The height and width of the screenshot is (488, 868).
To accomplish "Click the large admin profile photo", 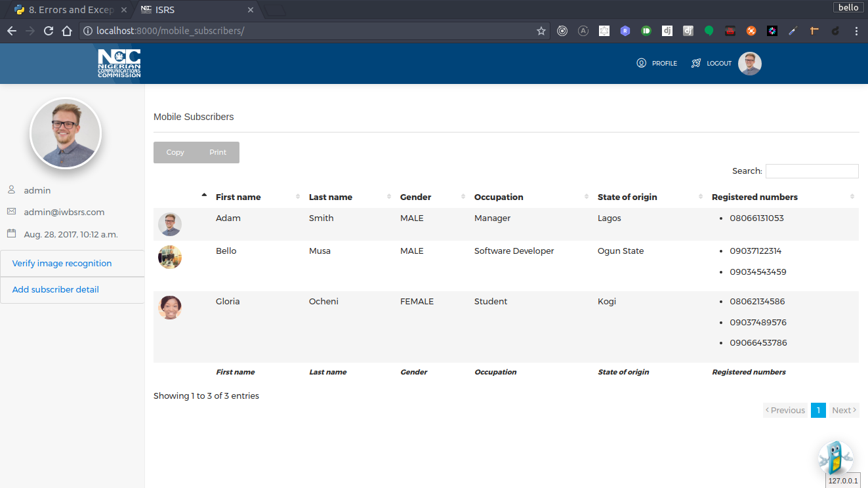I will pyautogui.click(x=66, y=133).
